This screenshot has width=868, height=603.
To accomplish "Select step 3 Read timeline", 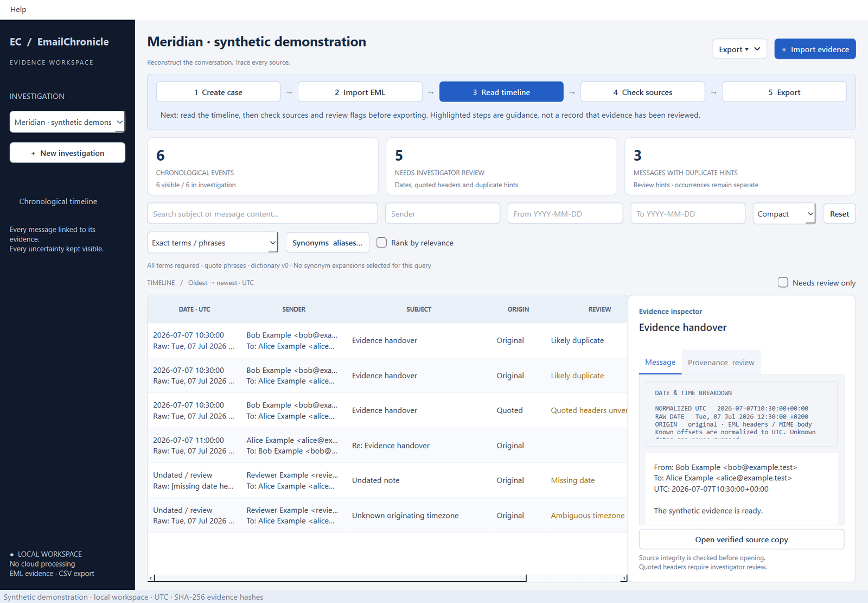I will point(501,92).
